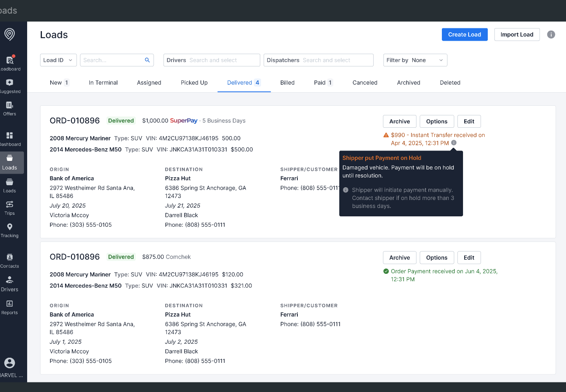The width and height of the screenshot is (566, 392).
Task: View the Canceled tab
Action: coord(365,83)
